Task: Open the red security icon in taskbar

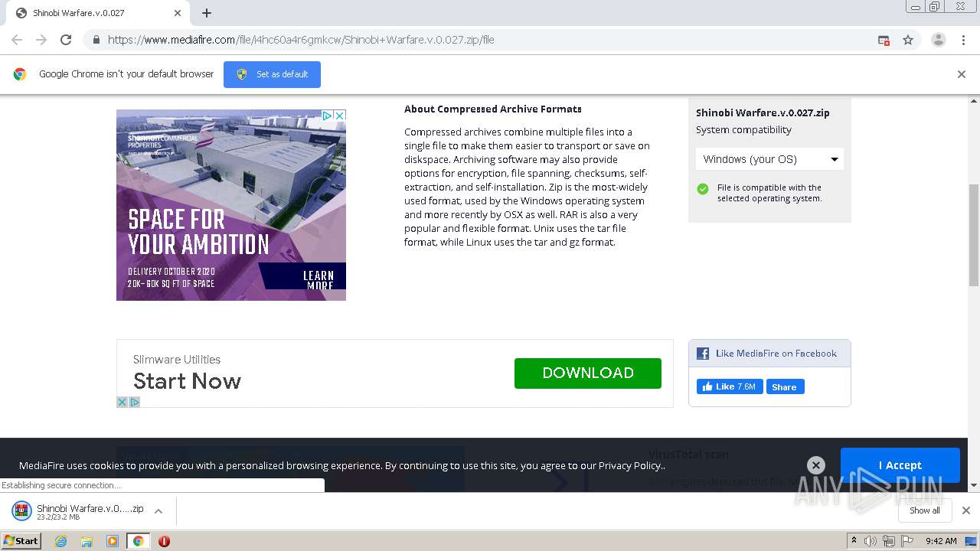Action: click(164, 541)
